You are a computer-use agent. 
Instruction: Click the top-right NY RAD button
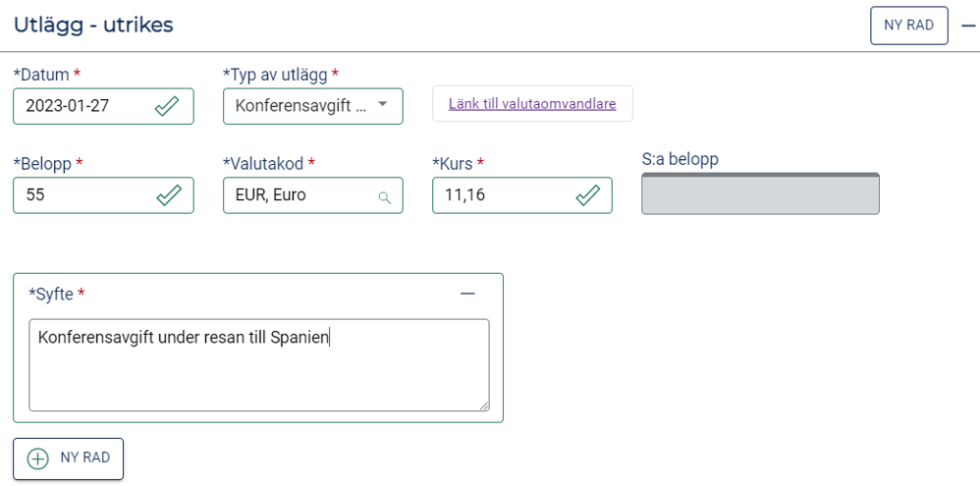pyautogui.click(x=908, y=26)
